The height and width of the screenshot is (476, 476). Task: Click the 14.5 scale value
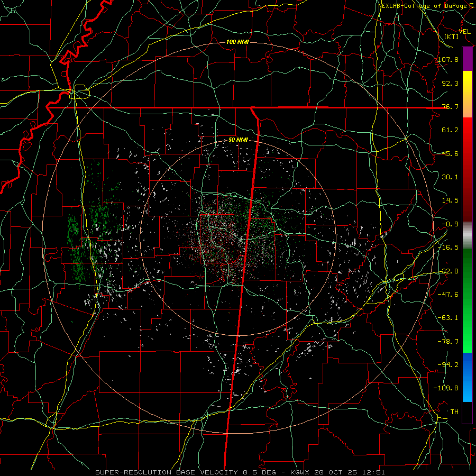pos(450,200)
